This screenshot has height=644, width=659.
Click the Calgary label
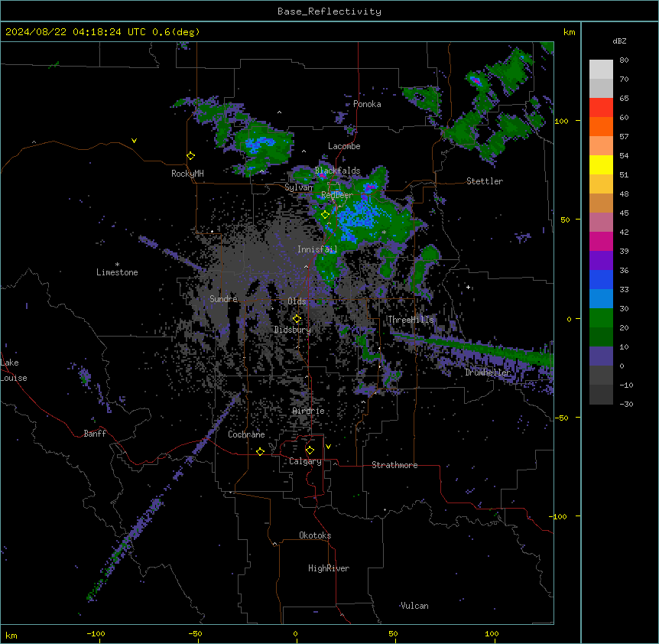pos(305,461)
